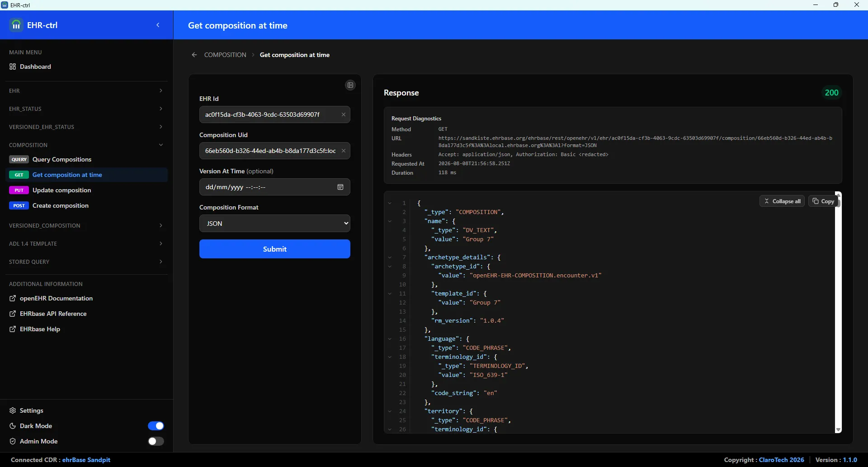Click the Settings gear icon
The height and width of the screenshot is (467, 868).
pos(13,410)
